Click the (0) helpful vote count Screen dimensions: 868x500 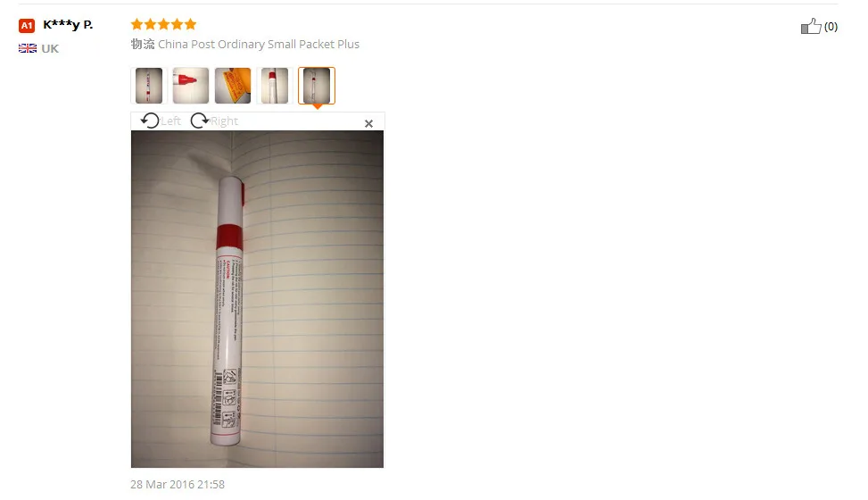(x=831, y=27)
